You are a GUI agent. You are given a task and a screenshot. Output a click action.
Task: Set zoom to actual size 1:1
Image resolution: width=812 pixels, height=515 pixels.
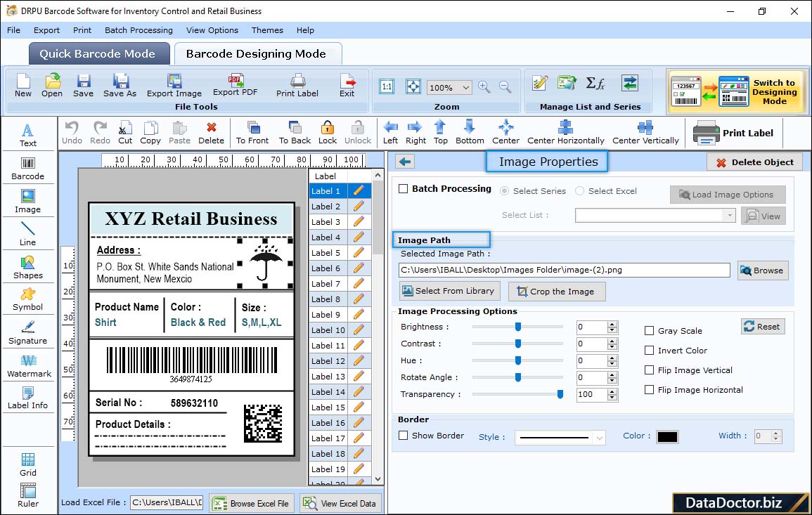387,86
